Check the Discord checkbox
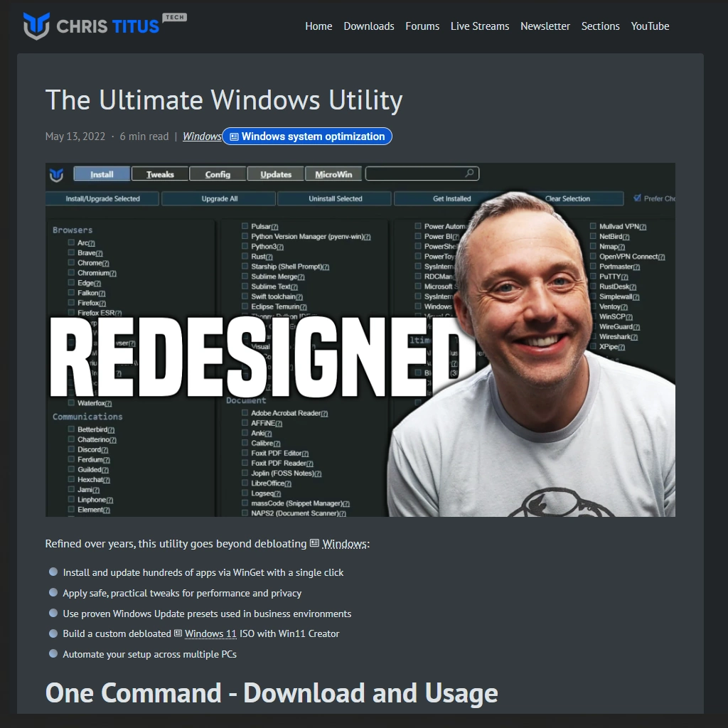728x728 pixels. [71, 449]
